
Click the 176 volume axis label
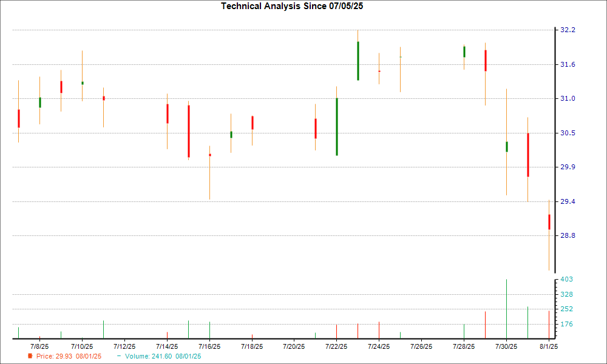[x=567, y=324]
